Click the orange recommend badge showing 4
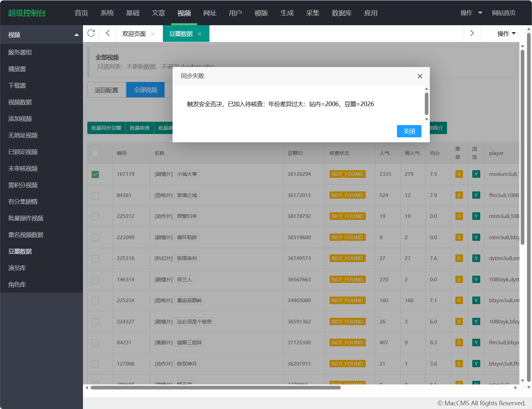This screenshot has width=532, height=409. click(x=459, y=301)
